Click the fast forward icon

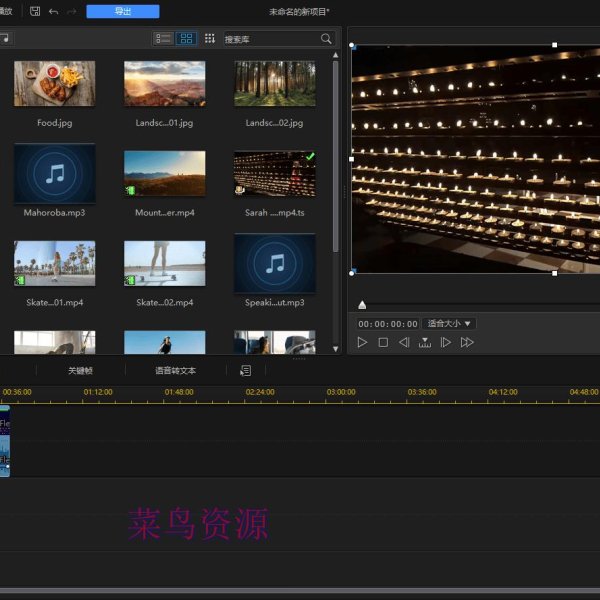coord(467,342)
